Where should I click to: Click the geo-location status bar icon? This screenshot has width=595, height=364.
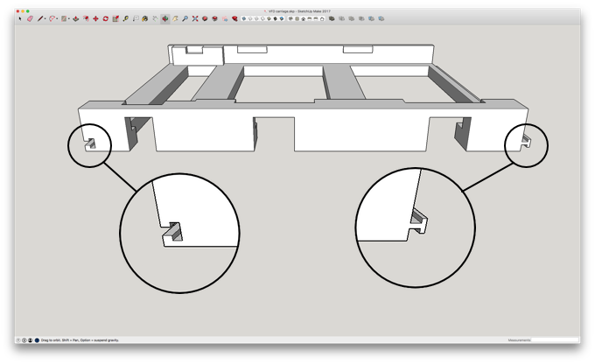click(x=17, y=340)
